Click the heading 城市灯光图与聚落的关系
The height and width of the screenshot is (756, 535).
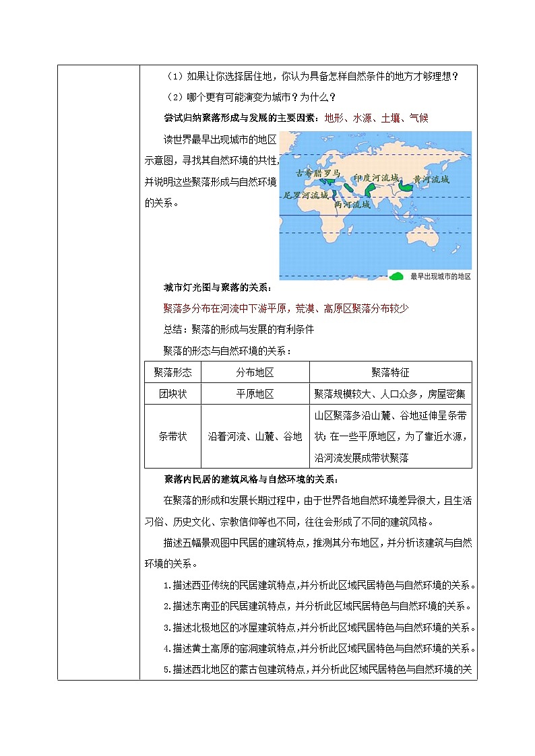coord(218,288)
